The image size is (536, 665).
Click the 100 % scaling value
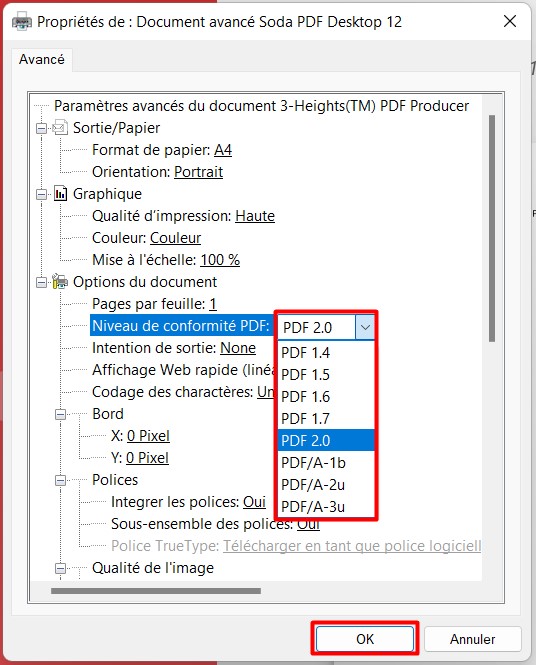[x=220, y=260]
